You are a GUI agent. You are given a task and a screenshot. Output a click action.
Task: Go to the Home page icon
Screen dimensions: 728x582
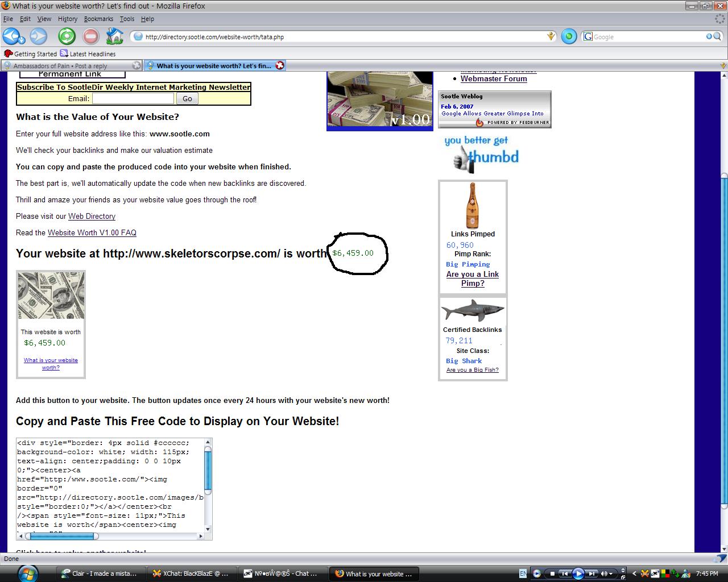pos(115,37)
